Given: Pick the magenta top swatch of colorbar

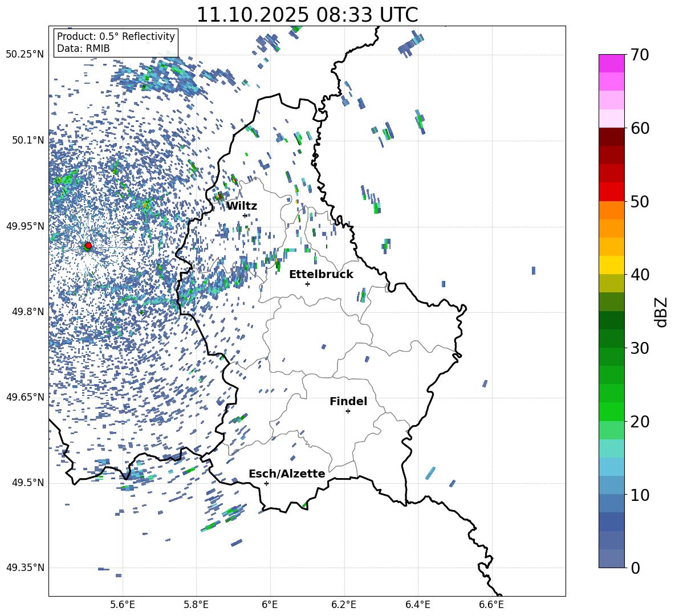Looking at the screenshot, I should pyautogui.click(x=611, y=63).
